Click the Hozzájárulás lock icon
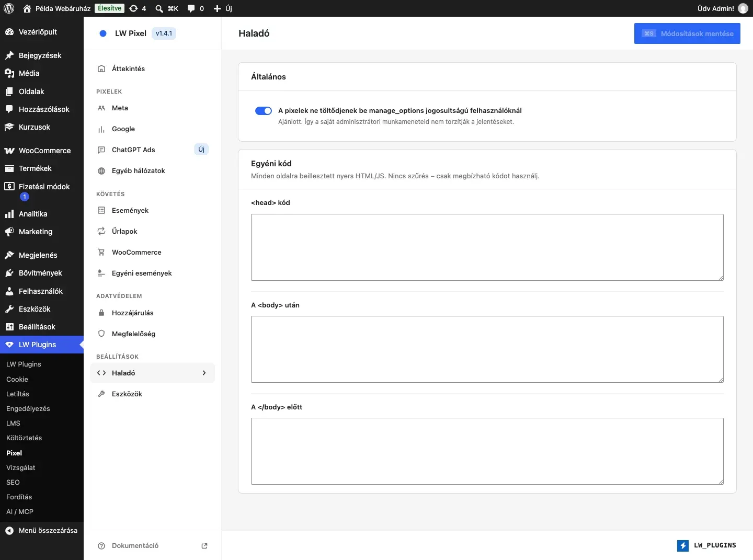Image resolution: width=753 pixels, height=560 pixels. 101,313
